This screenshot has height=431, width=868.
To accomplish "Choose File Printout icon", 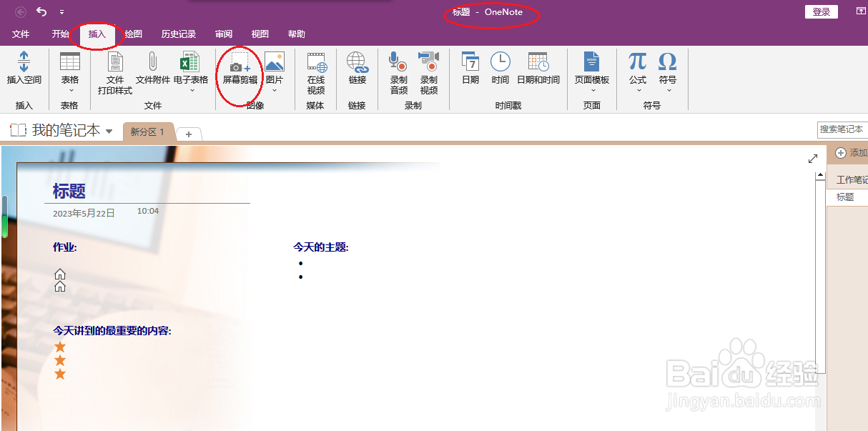I will [x=115, y=61].
